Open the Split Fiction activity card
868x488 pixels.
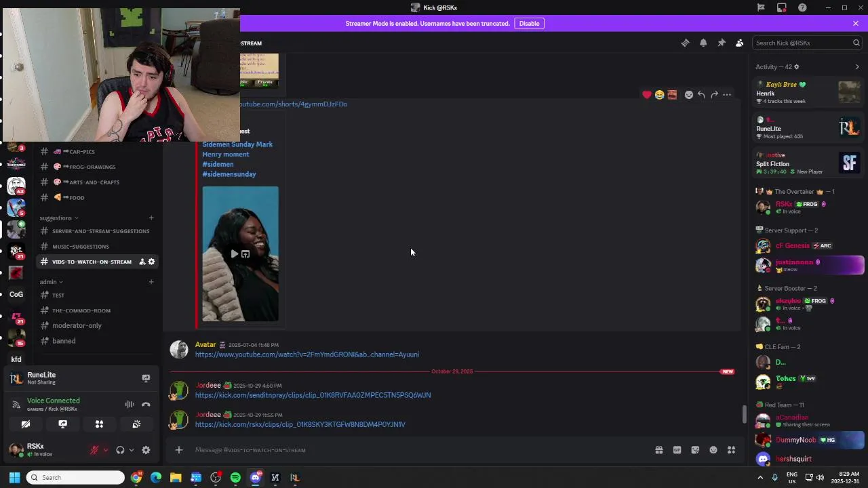pos(808,163)
